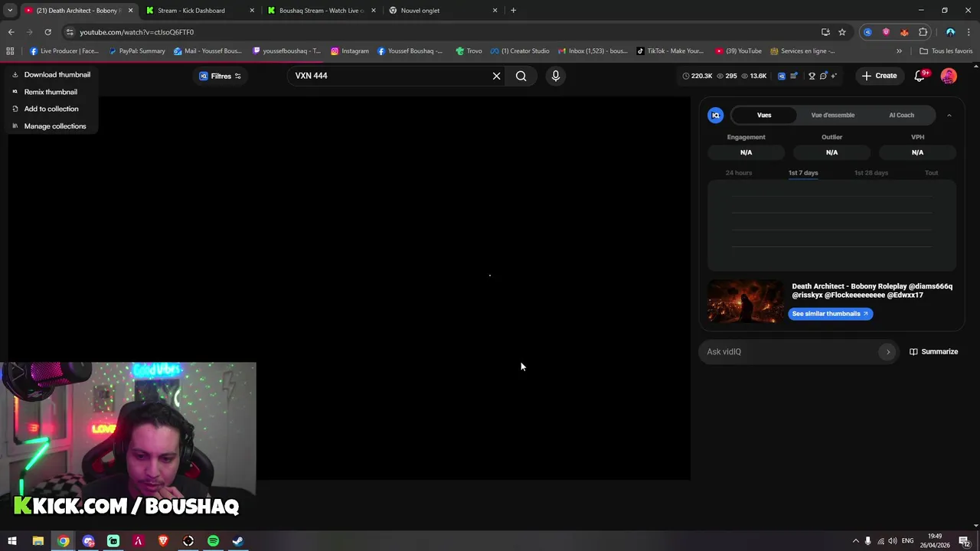The width and height of the screenshot is (980, 551).
Task: Open Brave browser from taskbar
Action: [163, 541]
